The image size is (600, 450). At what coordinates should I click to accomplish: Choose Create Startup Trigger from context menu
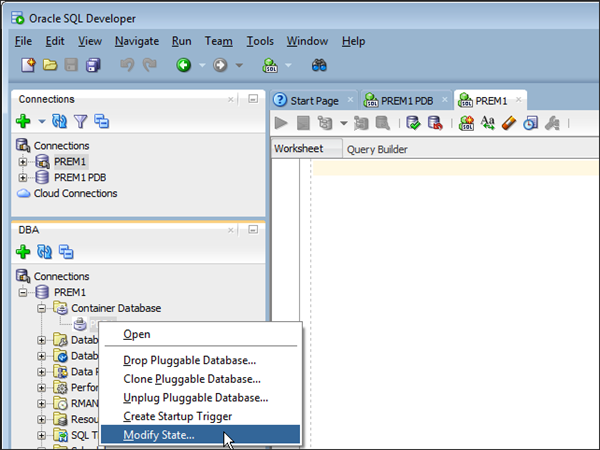pyautogui.click(x=201, y=416)
